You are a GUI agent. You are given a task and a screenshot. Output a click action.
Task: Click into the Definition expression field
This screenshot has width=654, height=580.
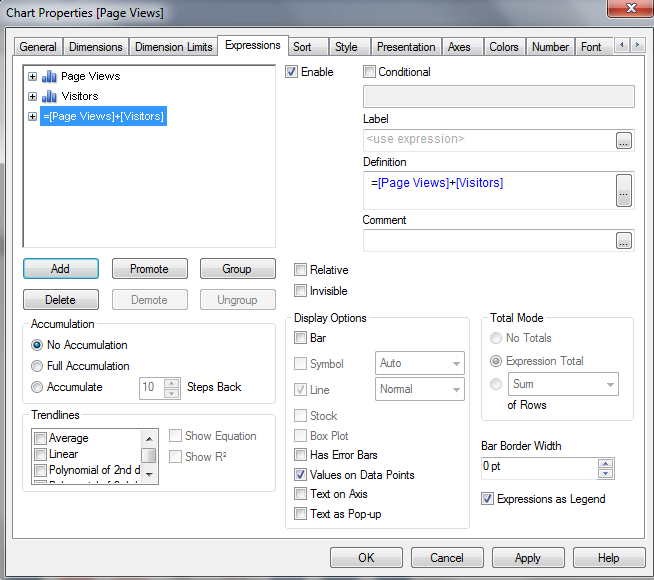tap(489, 190)
